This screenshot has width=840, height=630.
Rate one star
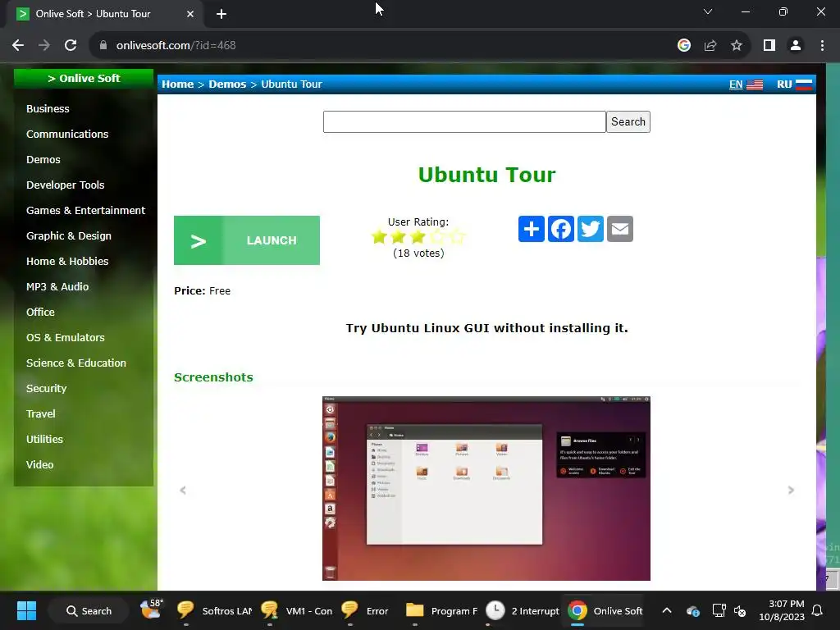379,237
